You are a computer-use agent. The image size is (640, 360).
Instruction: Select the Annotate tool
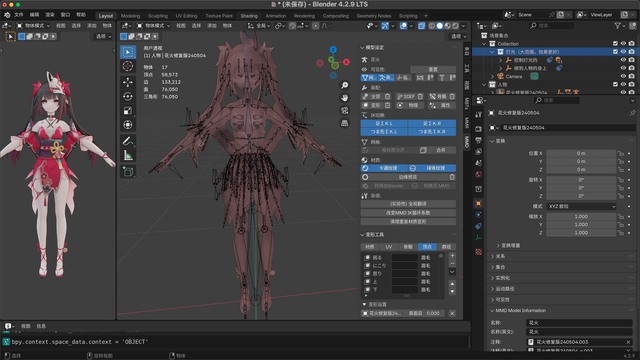(128, 141)
